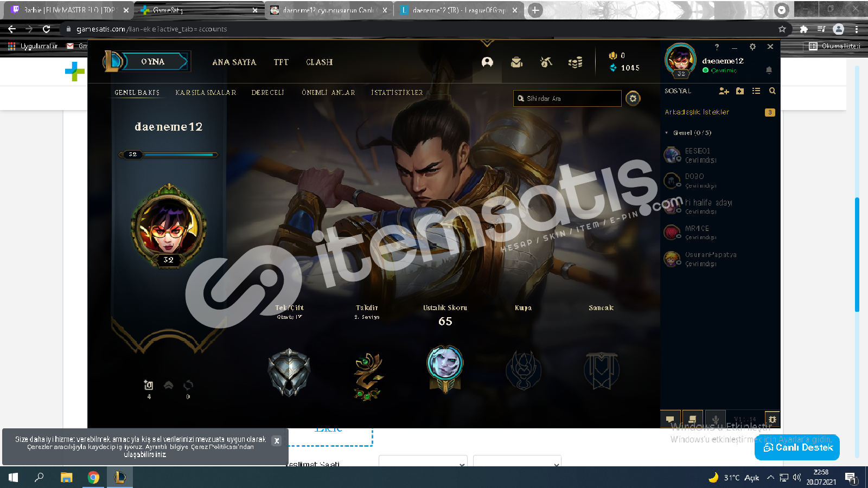Open the first delivery time dropdown
The height and width of the screenshot is (488, 868).
pos(423,462)
